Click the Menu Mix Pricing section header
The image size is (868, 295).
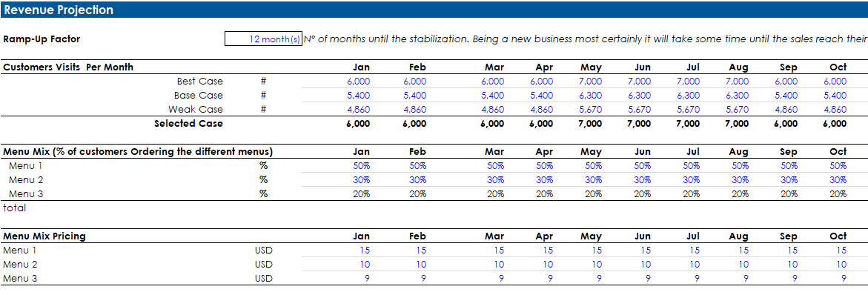[44, 236]
